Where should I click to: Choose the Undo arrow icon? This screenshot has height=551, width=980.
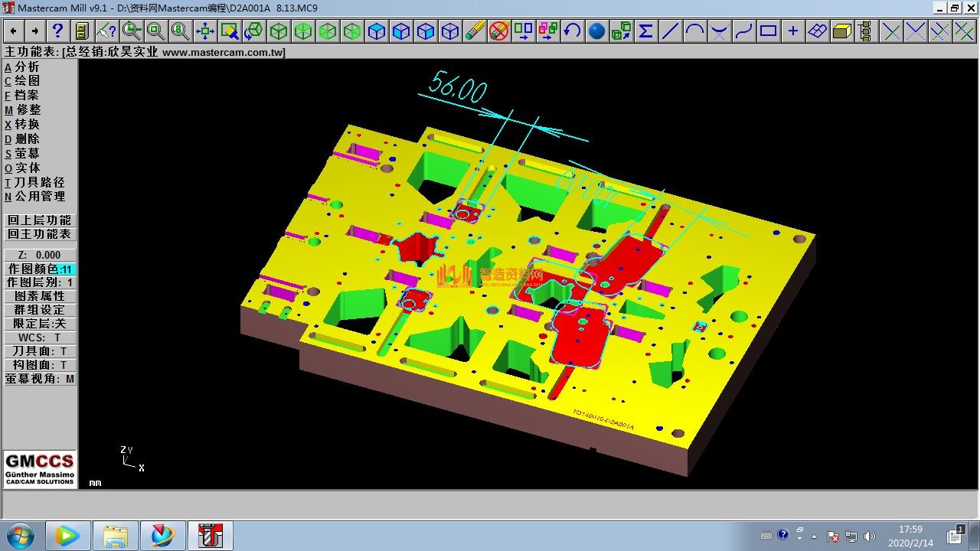click(x=572, y=31)
